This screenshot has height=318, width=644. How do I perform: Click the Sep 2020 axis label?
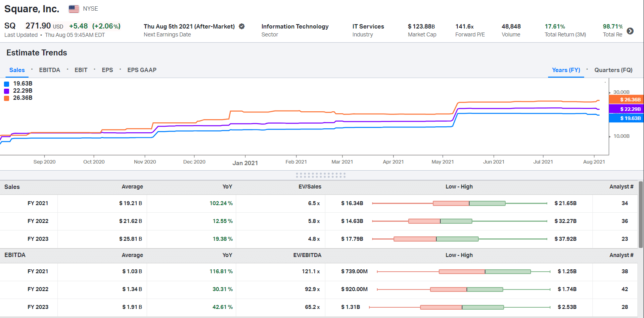[x=44, y=162]
